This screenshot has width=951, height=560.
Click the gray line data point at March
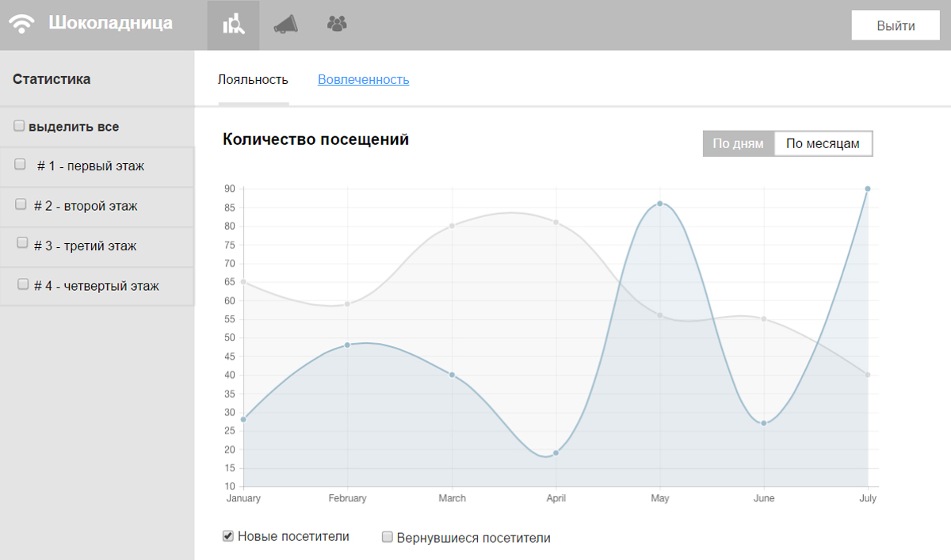tap(452, 226)
